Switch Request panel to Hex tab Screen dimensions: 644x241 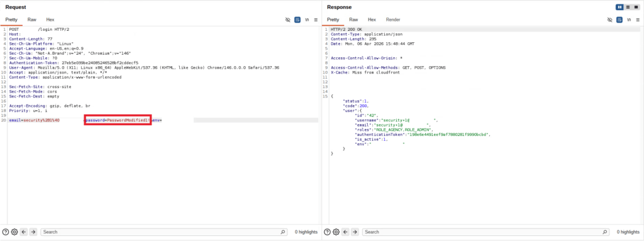(50, 20)
